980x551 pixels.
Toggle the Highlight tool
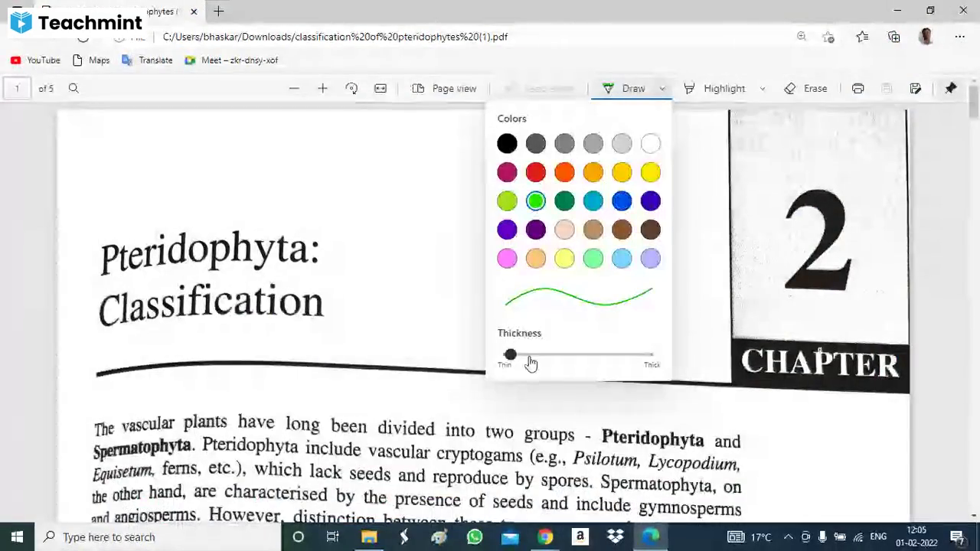pyautogui.click(x=714, y=89)
